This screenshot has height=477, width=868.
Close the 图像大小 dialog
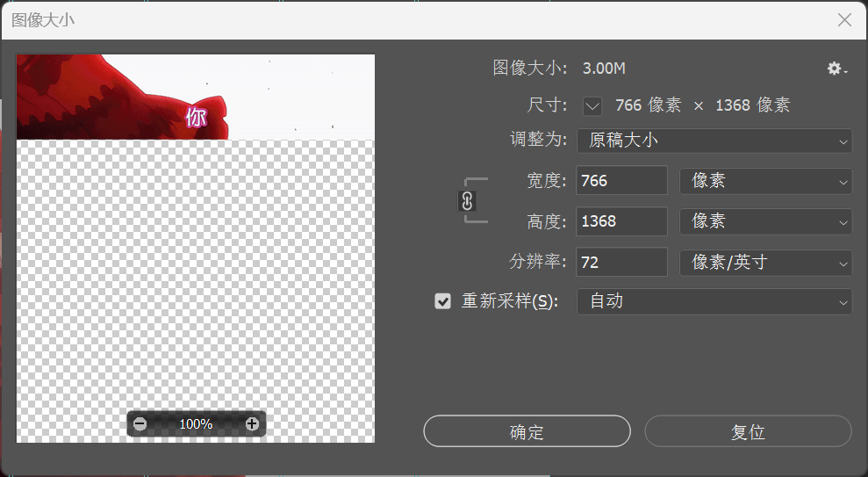pos(845,20)
